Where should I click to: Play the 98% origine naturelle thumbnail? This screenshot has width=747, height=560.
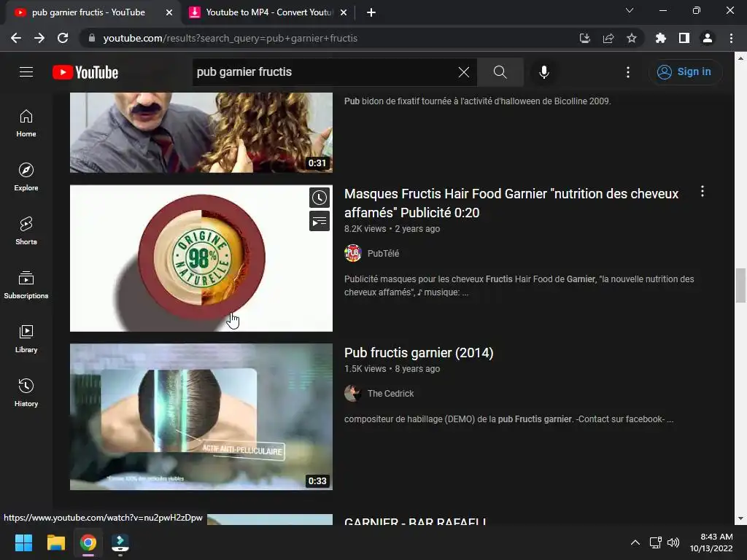click(x=201, y=258)
